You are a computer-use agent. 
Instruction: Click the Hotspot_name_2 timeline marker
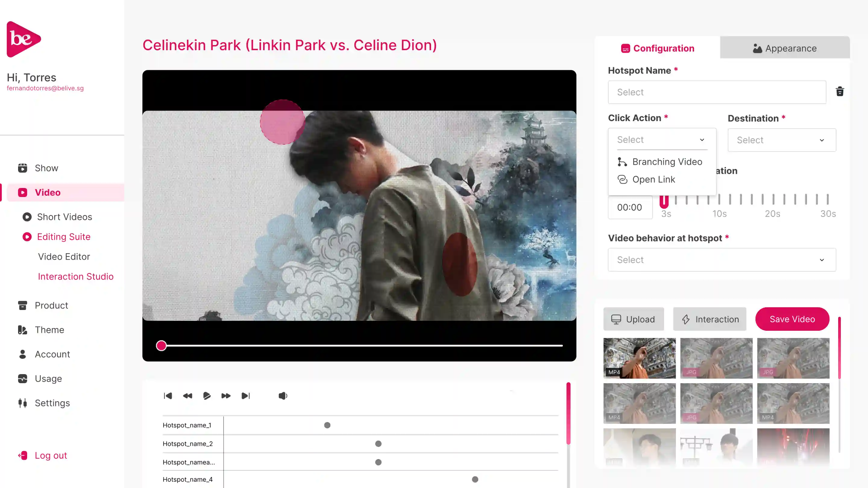[x=379, y=443]
